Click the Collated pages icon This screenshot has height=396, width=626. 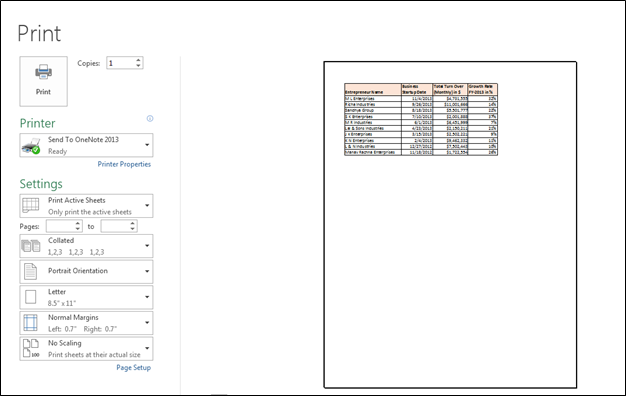[x=31, y=246]
